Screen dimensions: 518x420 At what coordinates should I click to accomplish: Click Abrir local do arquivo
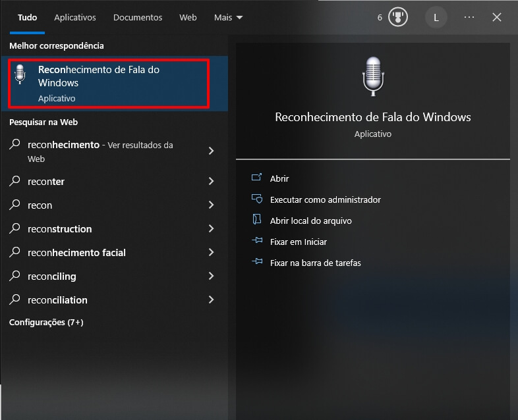311,221
